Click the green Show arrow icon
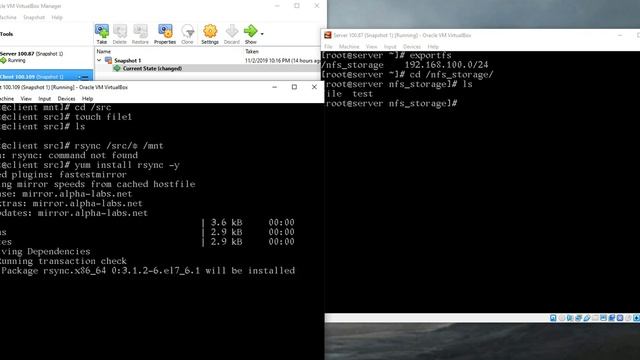Viewport: 640px width, 360px height. pos(250,31)
